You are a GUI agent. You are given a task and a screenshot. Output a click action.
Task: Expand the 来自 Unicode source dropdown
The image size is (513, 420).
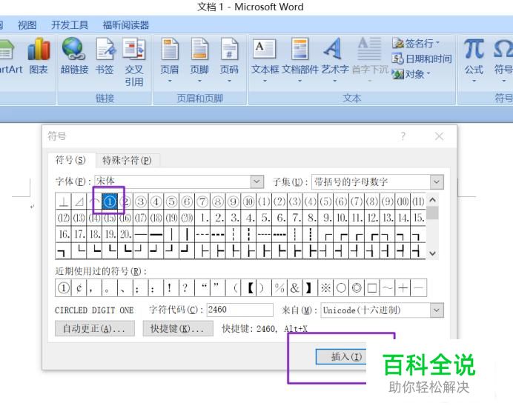[437, 310]
